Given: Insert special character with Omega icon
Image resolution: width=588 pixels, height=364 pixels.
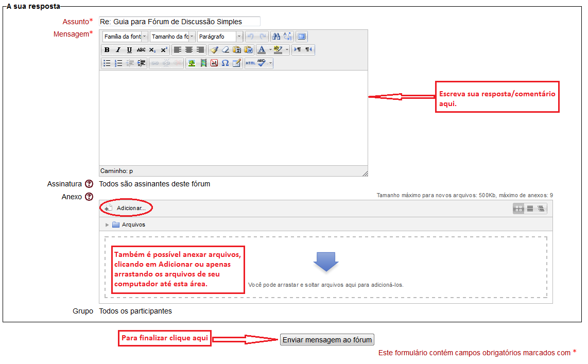Looking at the screenshot, I should point(225,63).
